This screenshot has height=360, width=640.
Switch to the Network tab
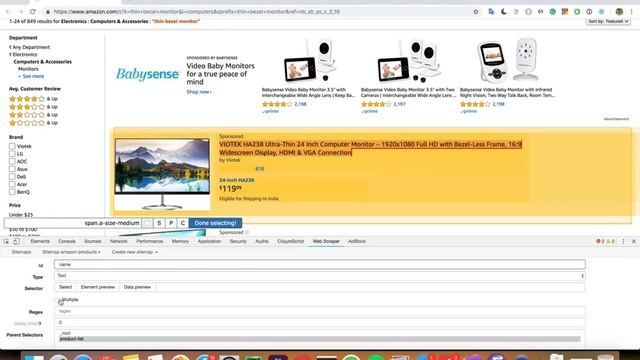point(119,242)
